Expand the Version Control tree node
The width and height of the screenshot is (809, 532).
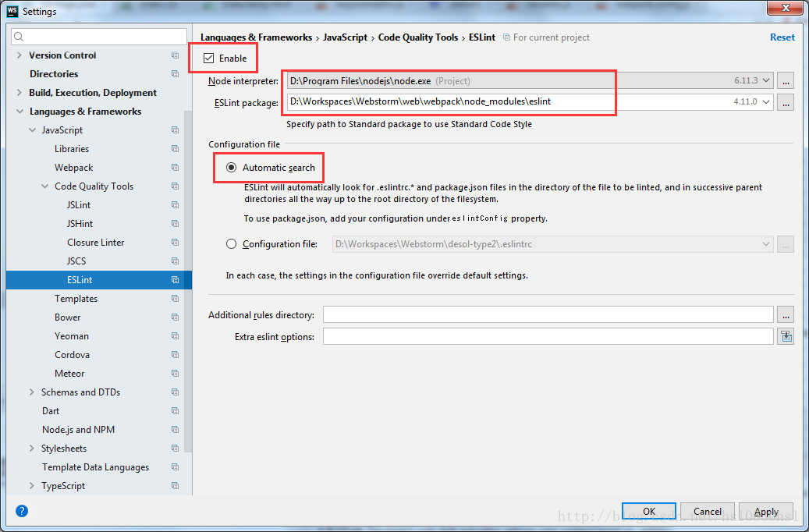tap(19, 55)
